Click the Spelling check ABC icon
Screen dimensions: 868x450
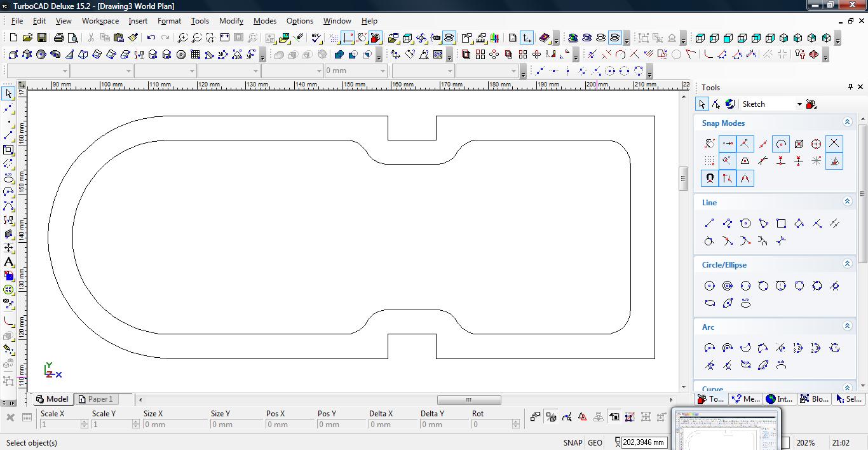point(316,38)
